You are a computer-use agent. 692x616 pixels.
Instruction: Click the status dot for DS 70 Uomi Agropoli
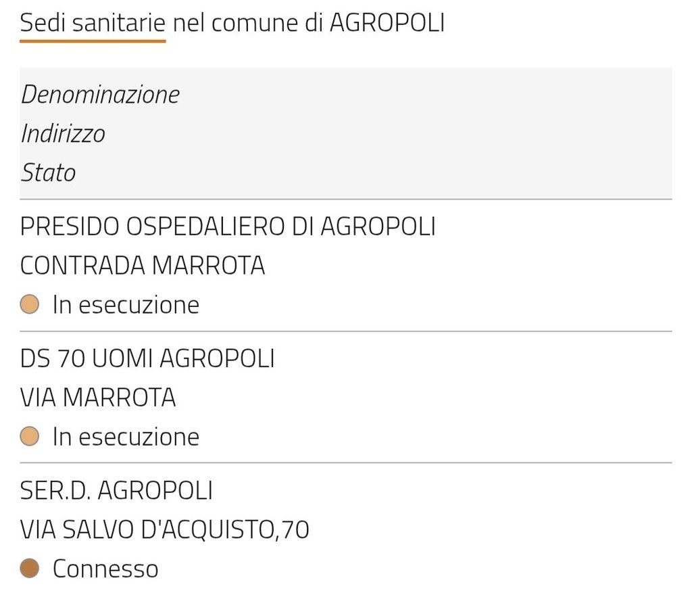coord(30,436)
